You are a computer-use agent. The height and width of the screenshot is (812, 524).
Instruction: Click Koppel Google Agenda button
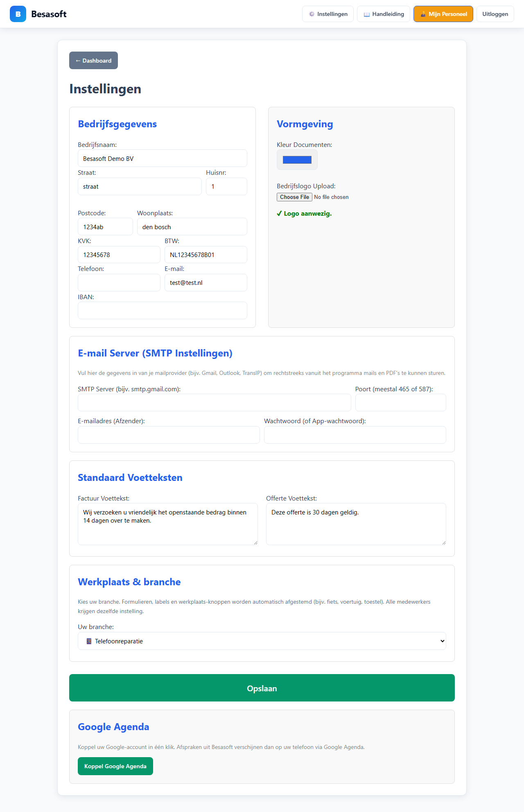coord(115,766)
